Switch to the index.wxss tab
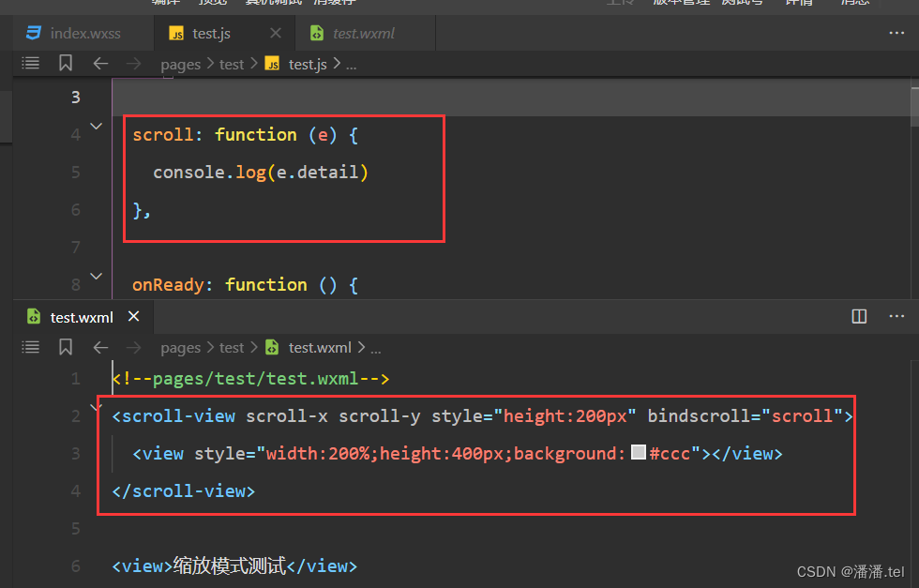This screenshot has height=588, width=919. click(83, 34)
